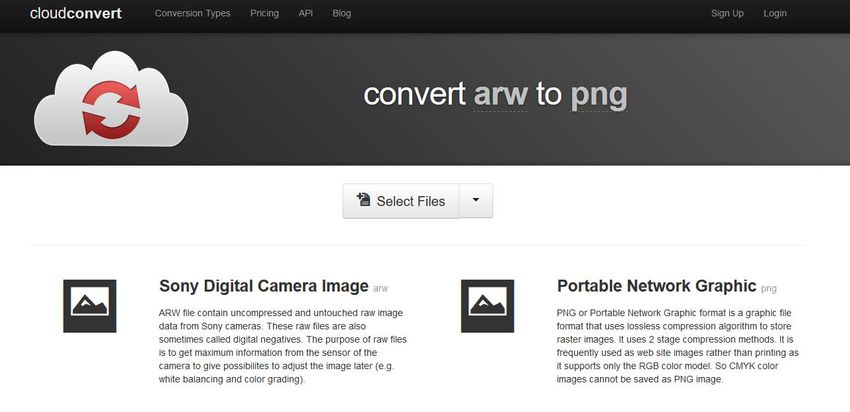
Task: Click small 'arw' tag beside Sony heading
Action: coord(380,288)
